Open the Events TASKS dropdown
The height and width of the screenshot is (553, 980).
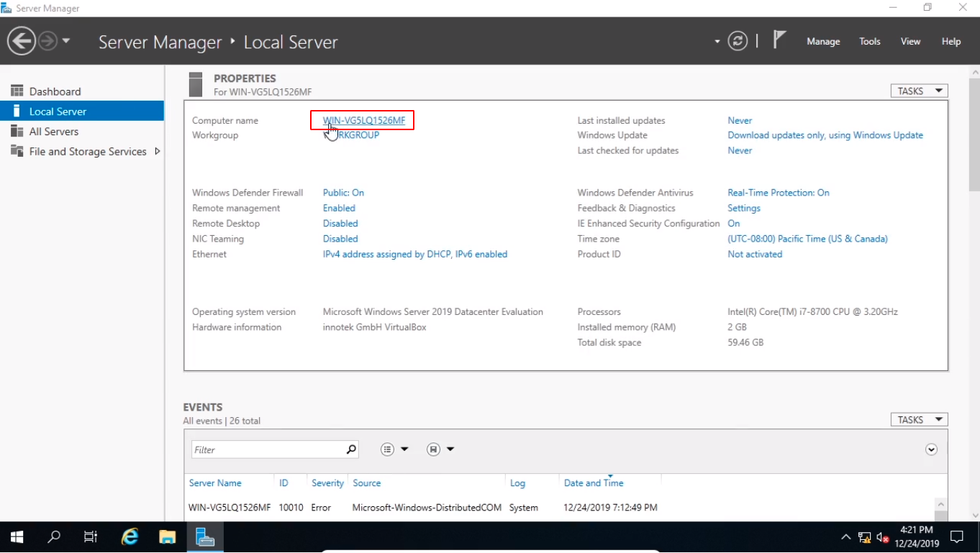point(919,420)
